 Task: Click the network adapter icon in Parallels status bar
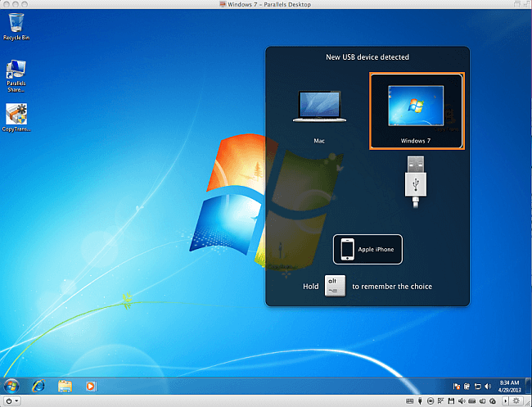click(x=440, y=401)
